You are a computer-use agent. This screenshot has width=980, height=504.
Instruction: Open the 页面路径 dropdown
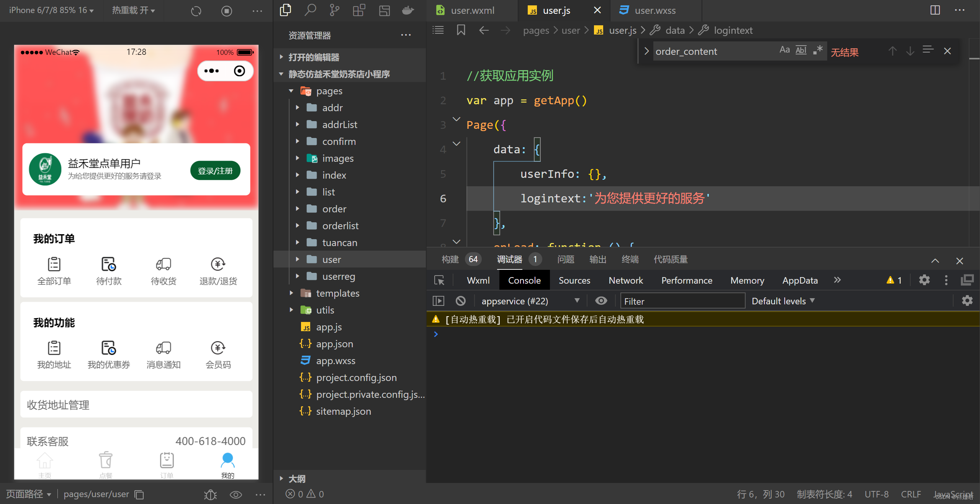click(28, 494)
